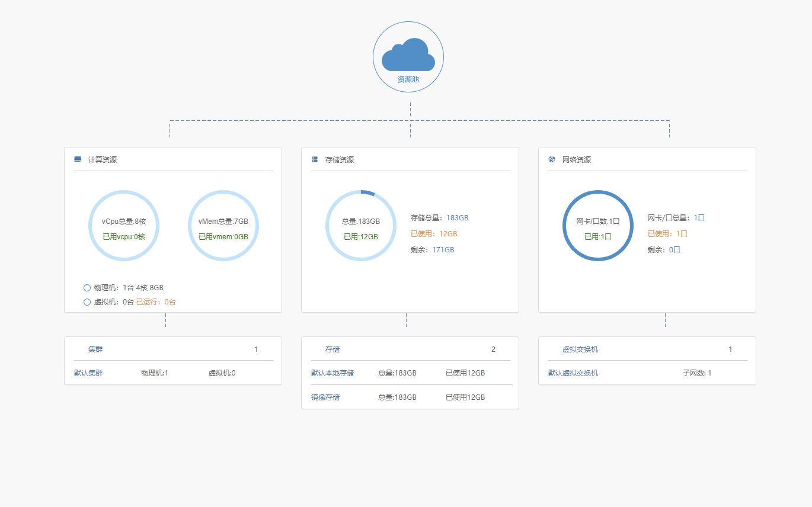Image resolution: width=812 pixels, height=507 pixels.
Task: Click the 物理机:1 text in cluster row
Action: click(x=155, y=373)
